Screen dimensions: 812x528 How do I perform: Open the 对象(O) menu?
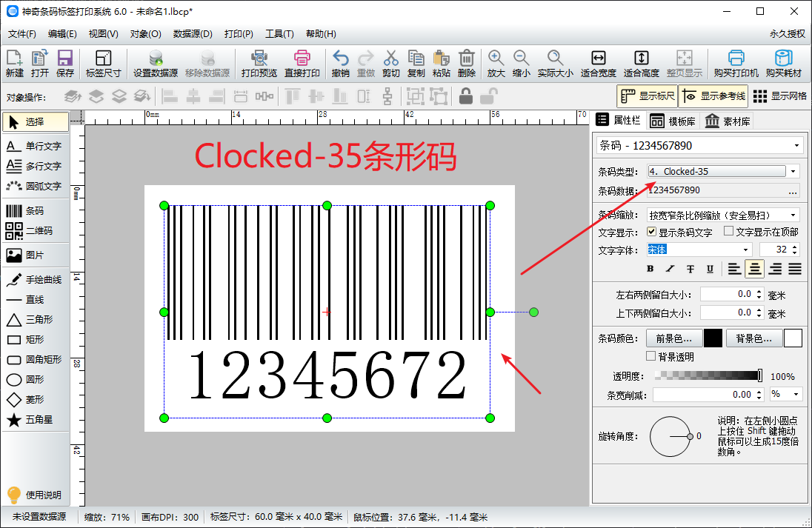pos(145,33)
